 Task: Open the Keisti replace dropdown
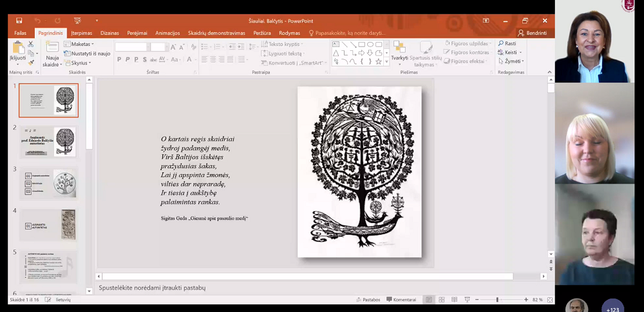coord(509,52)
